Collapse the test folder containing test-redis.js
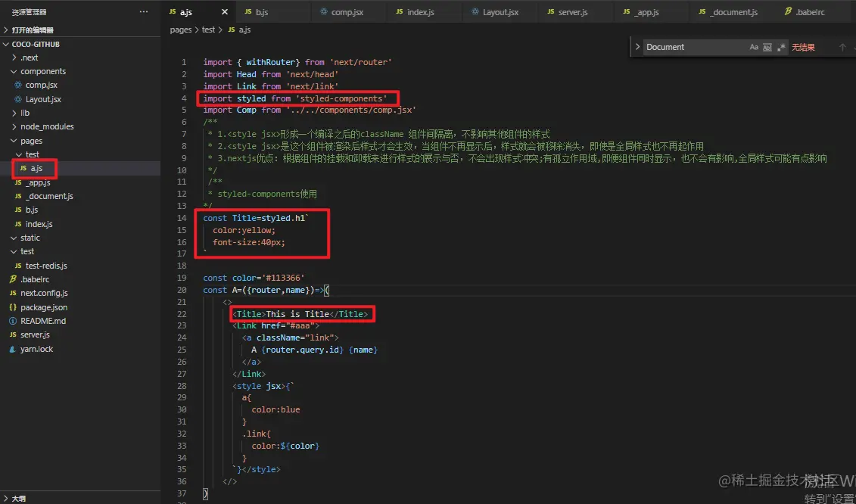The width and height of the screenshot is (856, 504). point(81,252)
